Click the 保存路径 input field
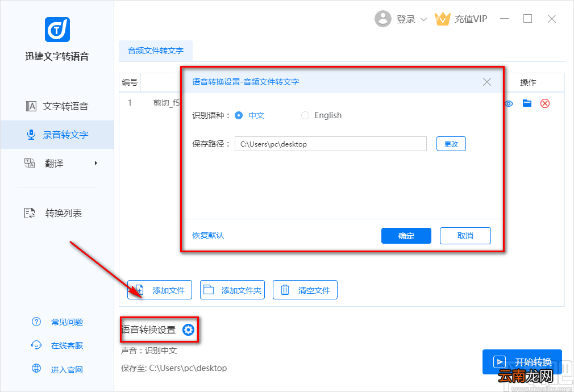The height and width of the screenshot is (392, 574). pos(331,144)
